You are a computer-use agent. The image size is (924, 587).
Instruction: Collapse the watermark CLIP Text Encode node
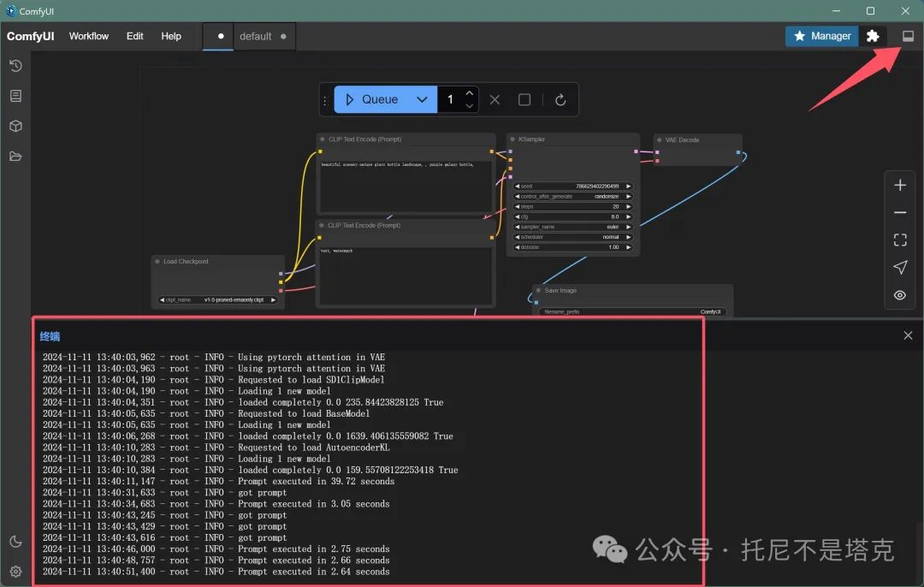tap(322, 225)
